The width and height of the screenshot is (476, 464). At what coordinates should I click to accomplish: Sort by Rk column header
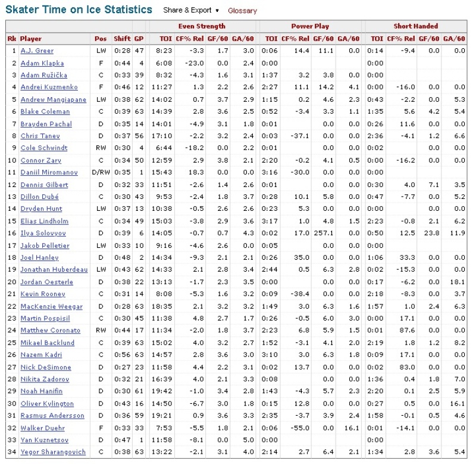point(12,39)
